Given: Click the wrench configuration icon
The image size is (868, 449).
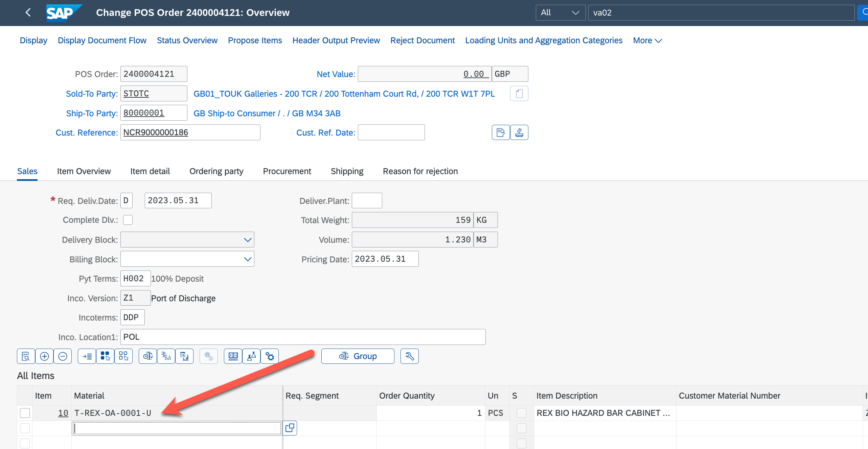Looking at the screenshot, I should 409,356.
